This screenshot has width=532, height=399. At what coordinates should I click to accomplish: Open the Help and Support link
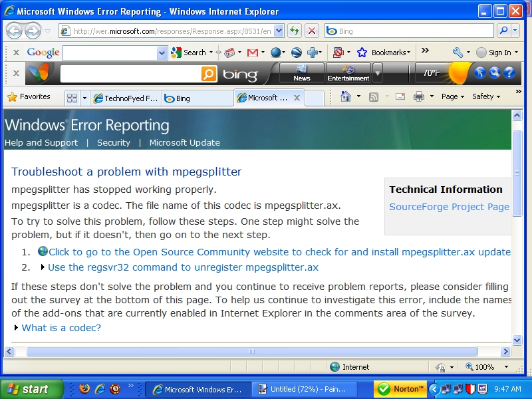tap(41, 142)
